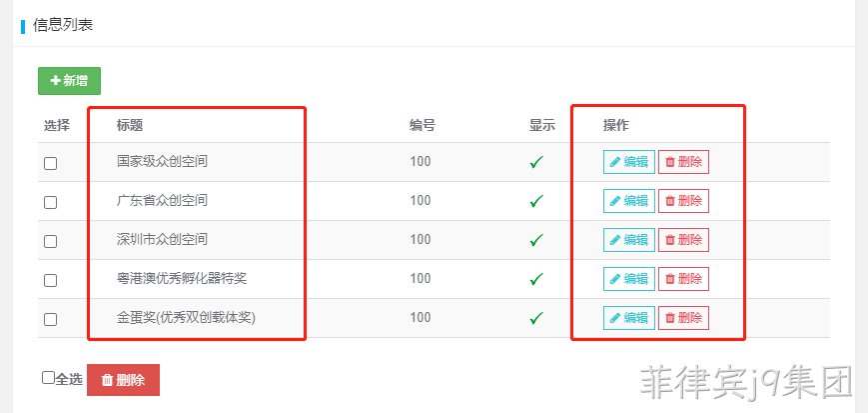Image resolution: width=868 pixels, height=413 pixels.
Task: Click the red bulk 删除 button
Action: coord(124,380)
